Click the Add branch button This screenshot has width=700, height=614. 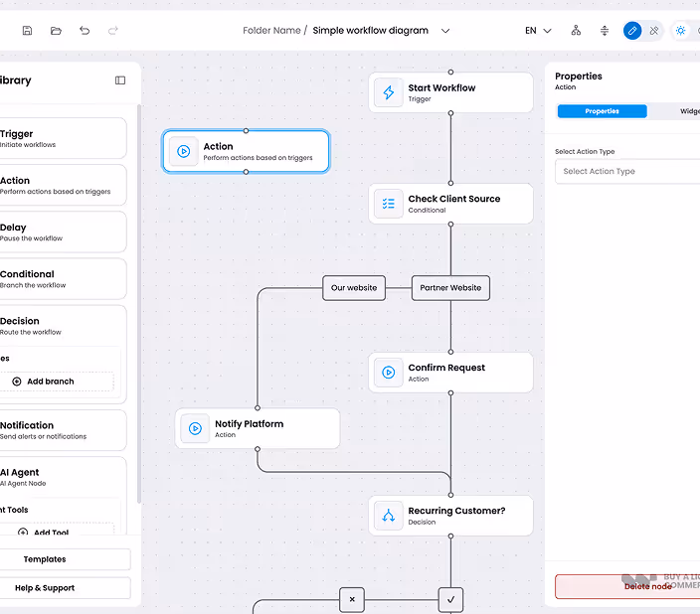57,382
